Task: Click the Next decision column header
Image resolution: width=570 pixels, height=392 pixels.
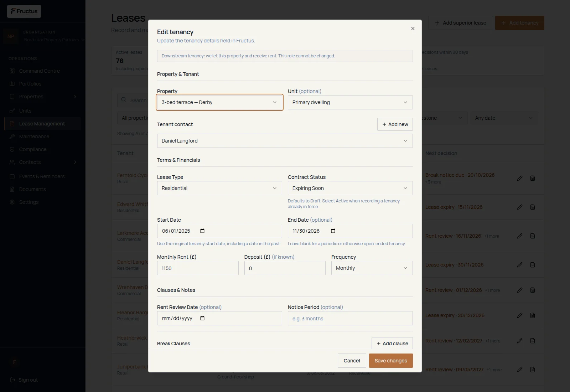Action: point(441,153)
